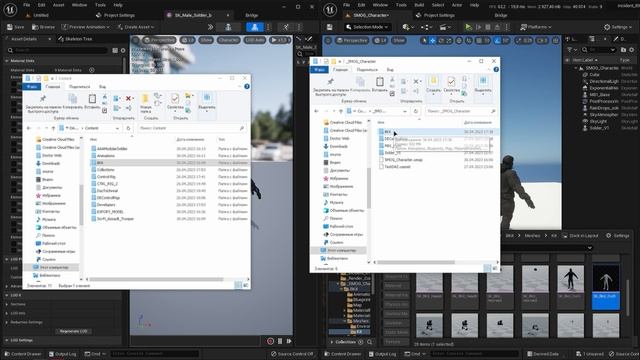
Task: Click search box in right Explorer window
Action: 460,111
